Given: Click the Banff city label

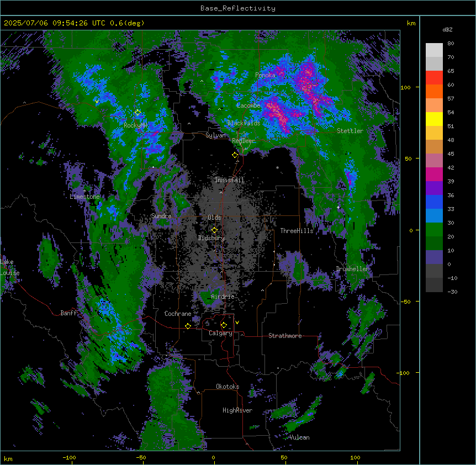Looking at the screenshot, I should [68, 313].
